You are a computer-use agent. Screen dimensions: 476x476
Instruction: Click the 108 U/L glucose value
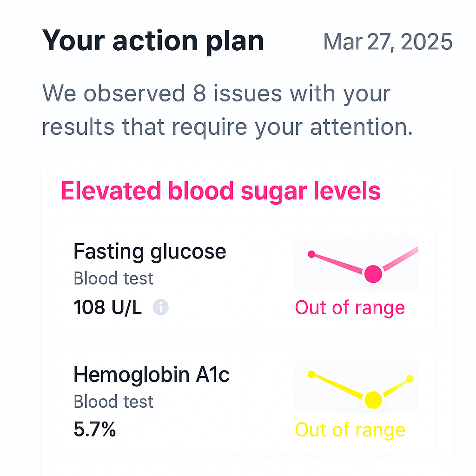pyautogui.click(x=107, y=307)
